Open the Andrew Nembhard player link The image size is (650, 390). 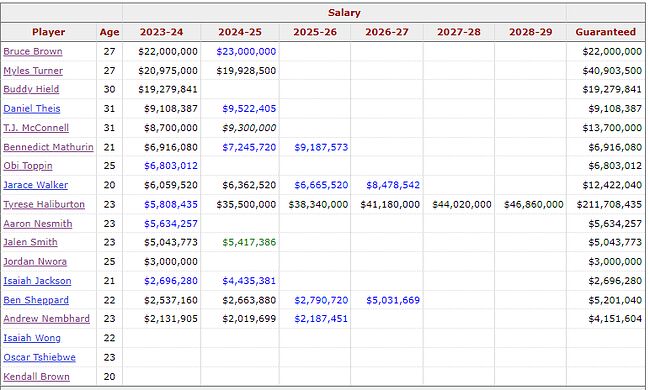point(46,319)
